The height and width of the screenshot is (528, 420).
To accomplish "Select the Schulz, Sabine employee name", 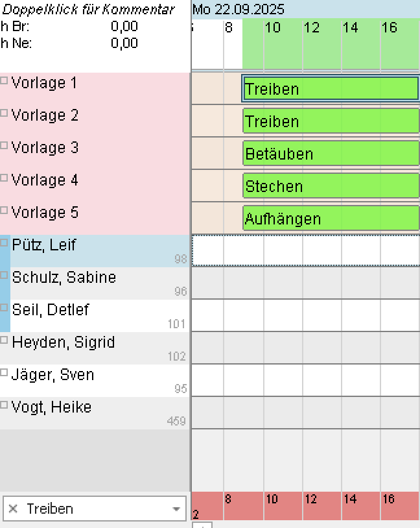I will (x=64, y=278).
